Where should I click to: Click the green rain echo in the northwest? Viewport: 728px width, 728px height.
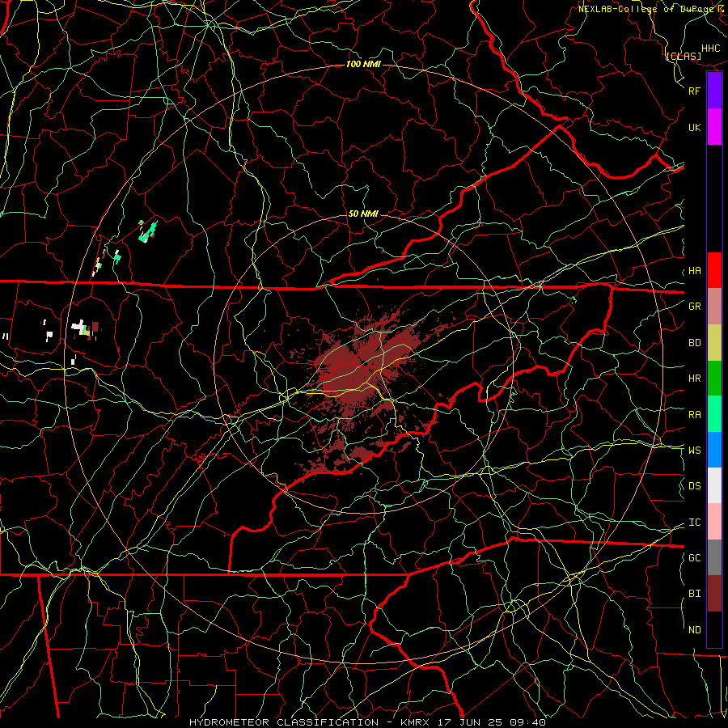[148, 231]
